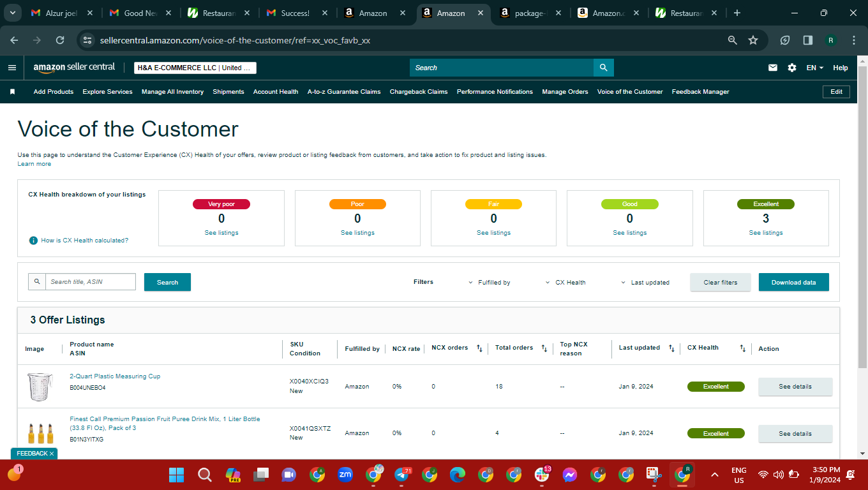Close the FEEDBACK tab with its X
Image resolution: width=868 pixels, height=490 pixels.
coord(52,454)
